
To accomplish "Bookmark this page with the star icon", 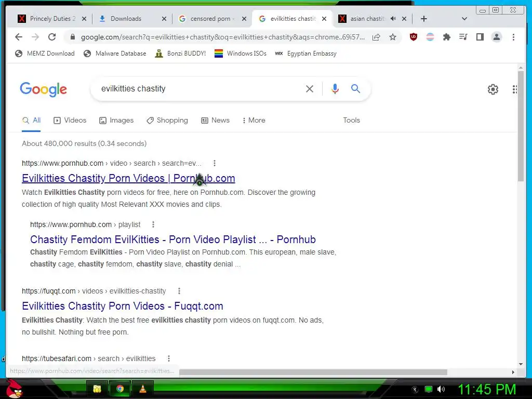I will click(393, 37).
